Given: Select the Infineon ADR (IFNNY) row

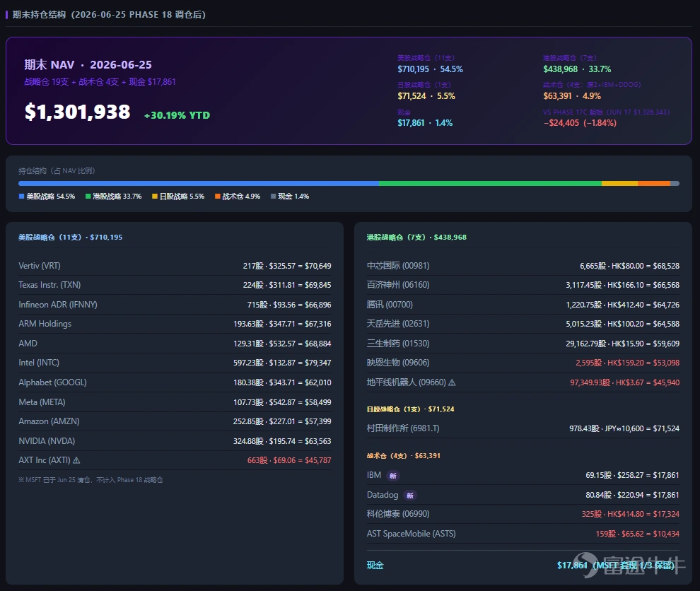Looking at the screenshot, I should pyautogui.click(x=175, y=305).
